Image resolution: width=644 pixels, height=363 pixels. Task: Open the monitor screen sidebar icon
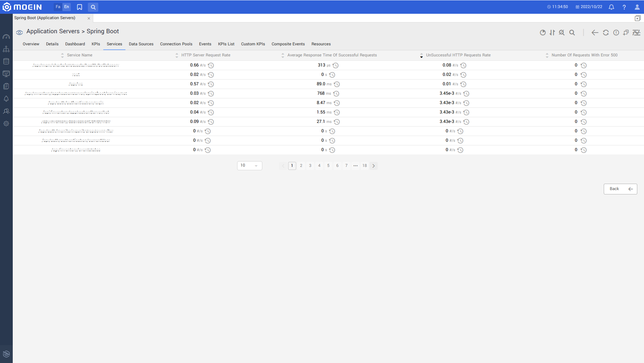point(6,74)
